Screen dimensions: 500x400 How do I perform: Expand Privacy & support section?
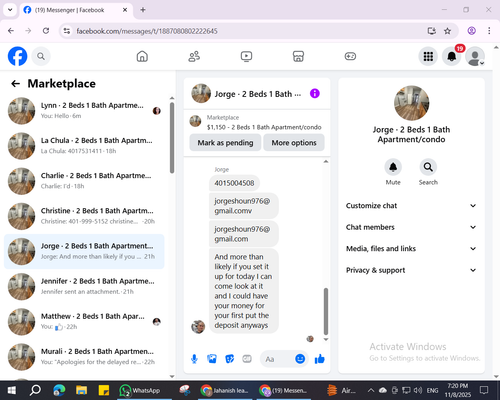(x=411, y=270)
